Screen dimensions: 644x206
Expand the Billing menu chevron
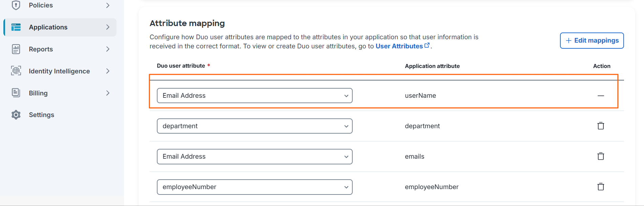tap(108, 93)
